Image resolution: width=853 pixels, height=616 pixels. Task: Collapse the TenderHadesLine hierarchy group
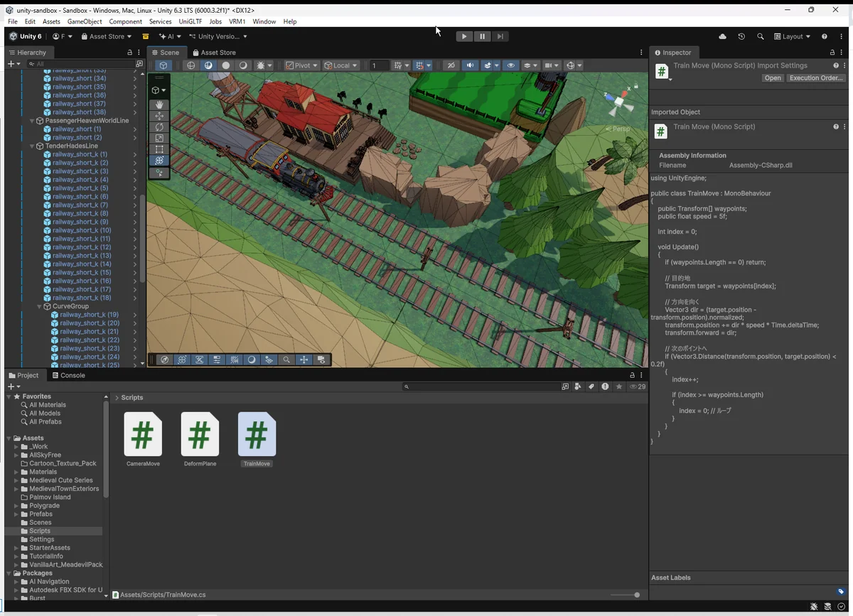click(32, 146)
